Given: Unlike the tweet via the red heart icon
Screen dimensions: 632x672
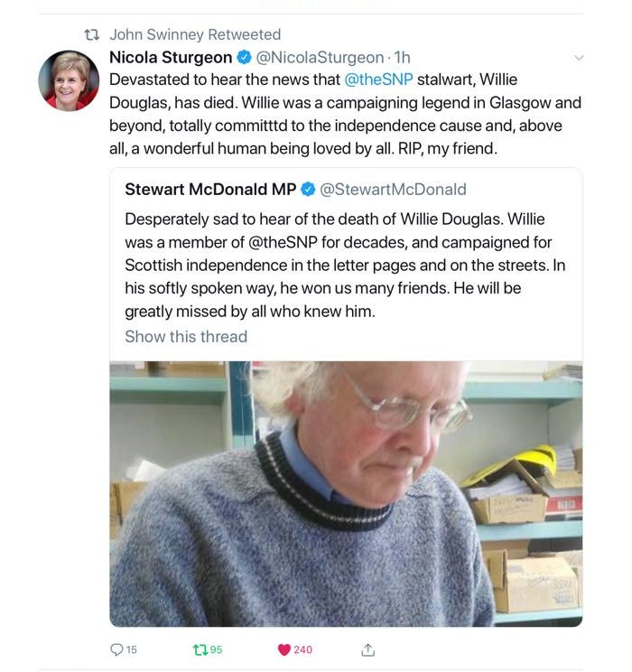Looking at the screenshot, I should coord(284,649).
